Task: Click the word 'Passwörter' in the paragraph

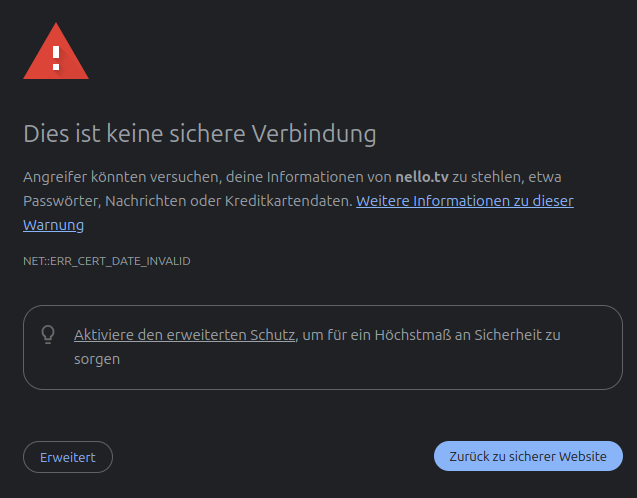Action: coord(62,201)
